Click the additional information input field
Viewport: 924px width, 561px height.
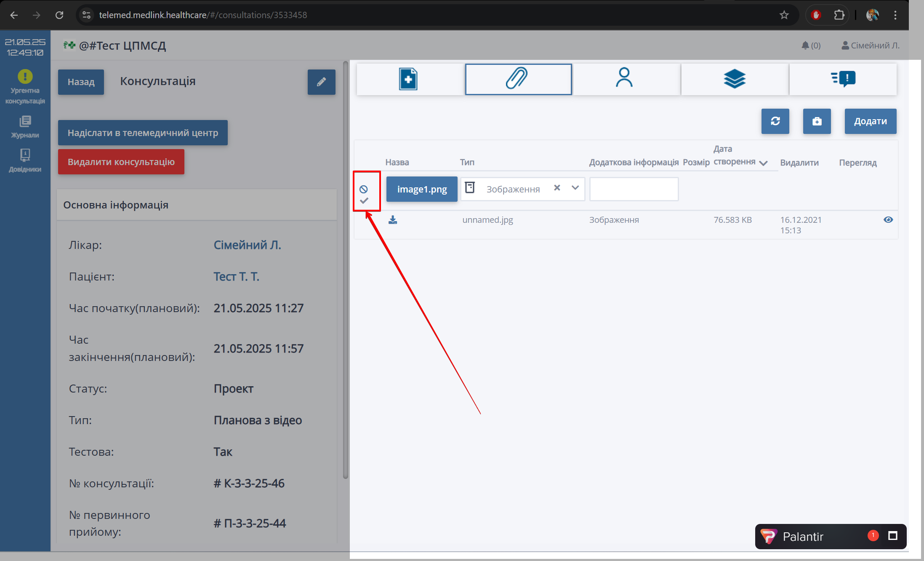[634, 189]
